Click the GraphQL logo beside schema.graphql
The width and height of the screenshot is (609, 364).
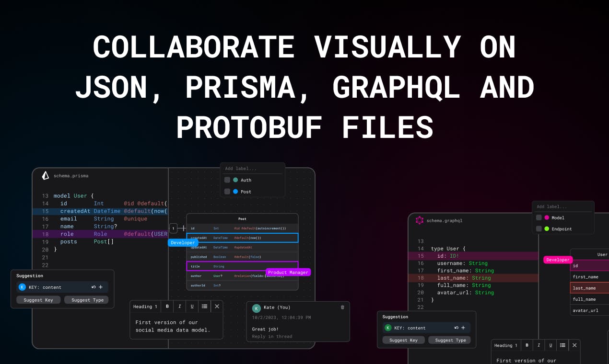420,220
